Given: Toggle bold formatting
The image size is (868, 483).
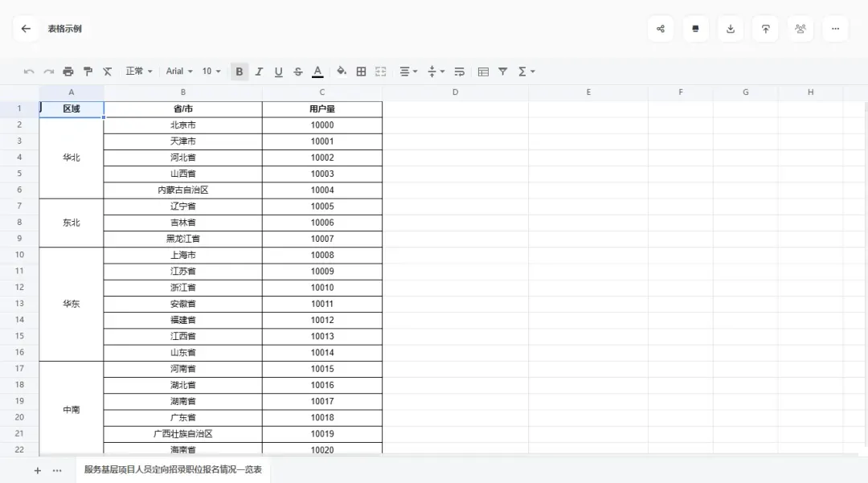Looking at the screenshot, I should point(240,72).
